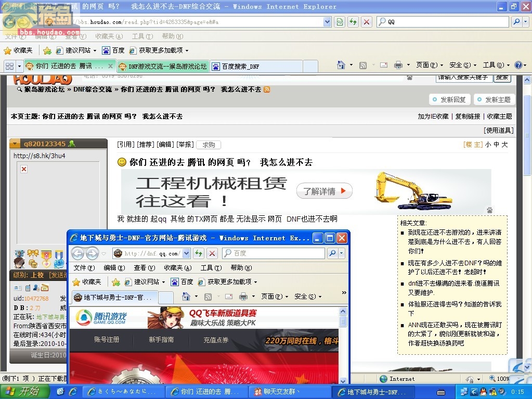This screenshot has width=532, height=399.
Task: Click Home icon in DNF popup command bar
Action: (x=186, y=297)
